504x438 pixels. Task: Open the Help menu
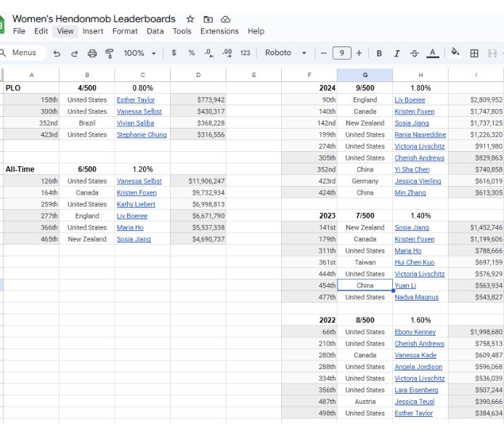[256, 31]
